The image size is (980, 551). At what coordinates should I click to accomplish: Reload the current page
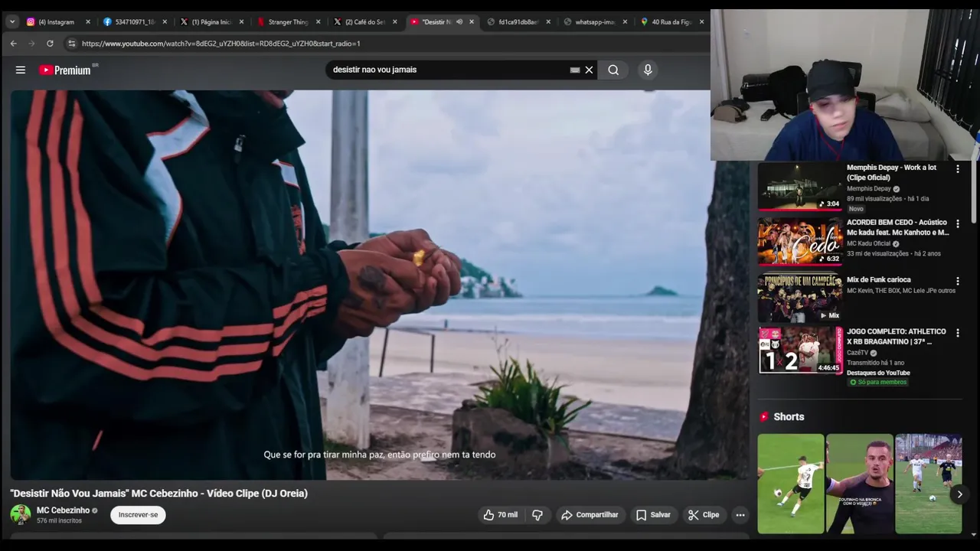click(x=50, y=44)
